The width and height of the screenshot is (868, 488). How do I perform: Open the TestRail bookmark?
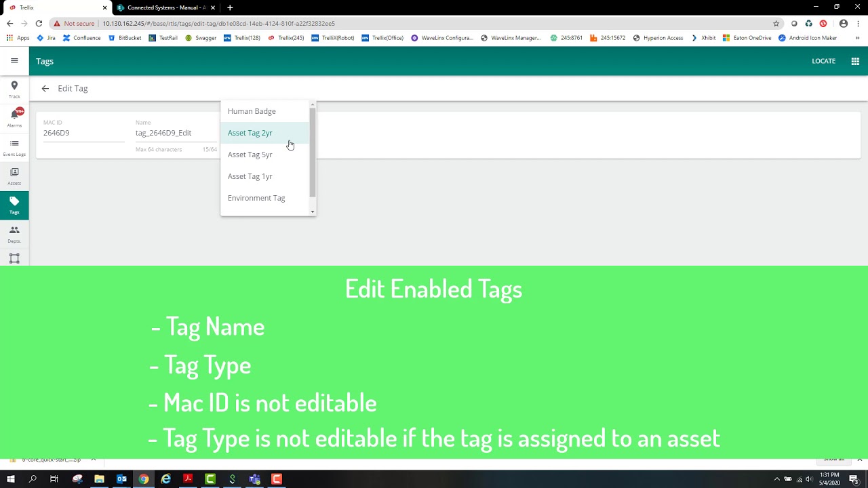coord(163,38)
